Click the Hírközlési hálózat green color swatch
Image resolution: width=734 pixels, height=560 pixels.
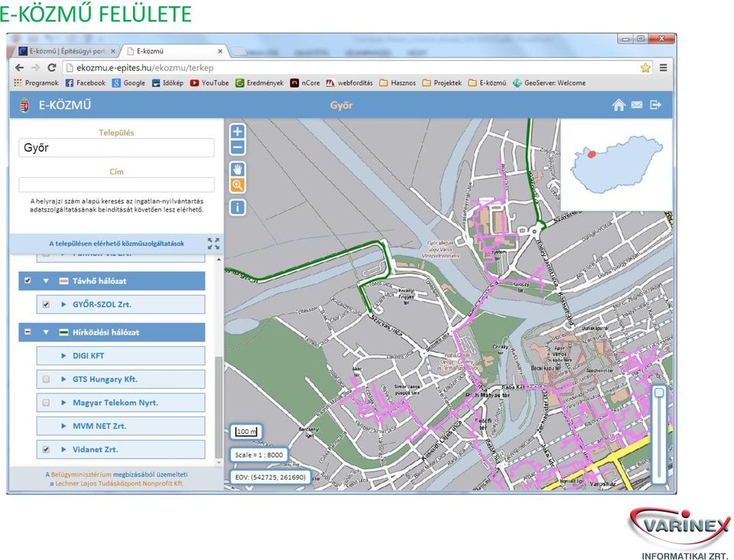click(63, 332)
